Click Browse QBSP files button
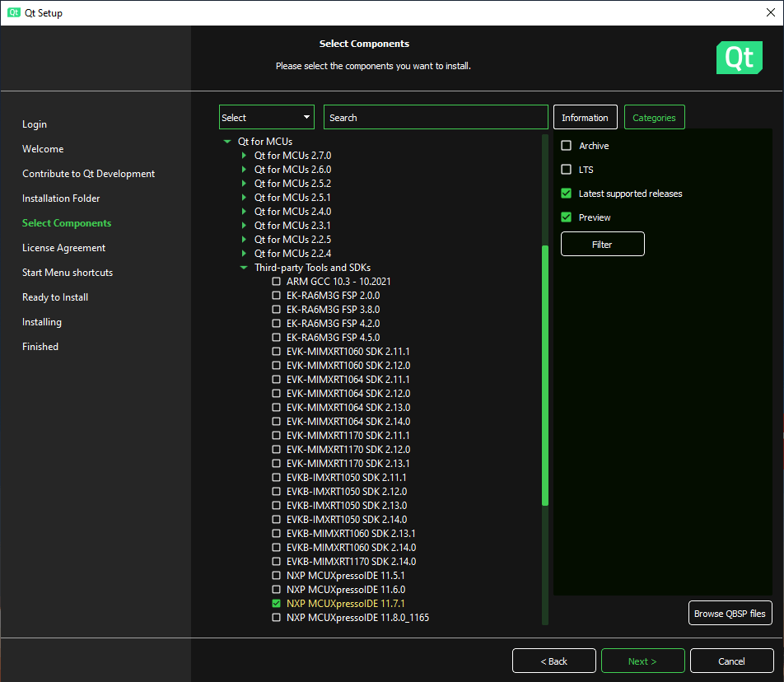Image resolution: width=784 pixels, height=682 pixels. click(730, 614)
